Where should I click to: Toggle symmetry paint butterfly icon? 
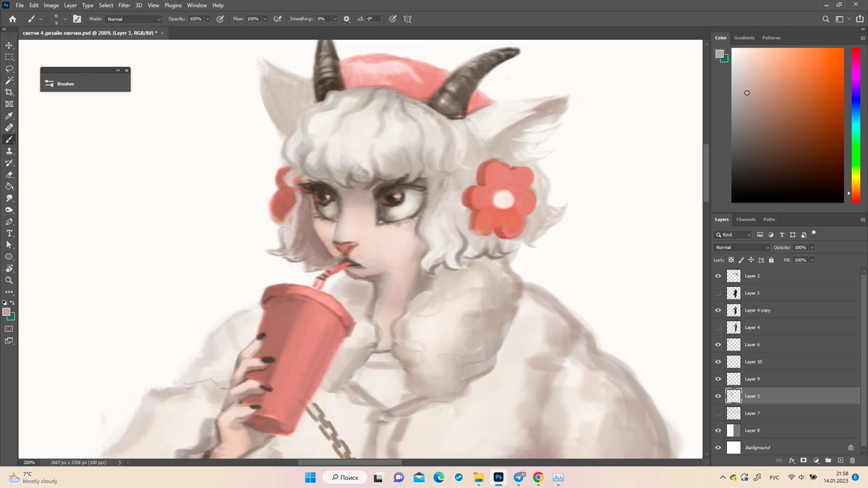click(x=409, y=19)
